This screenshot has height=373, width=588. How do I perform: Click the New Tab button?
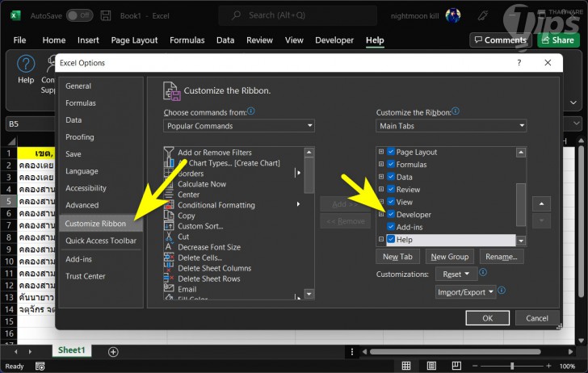pos(397,257)
